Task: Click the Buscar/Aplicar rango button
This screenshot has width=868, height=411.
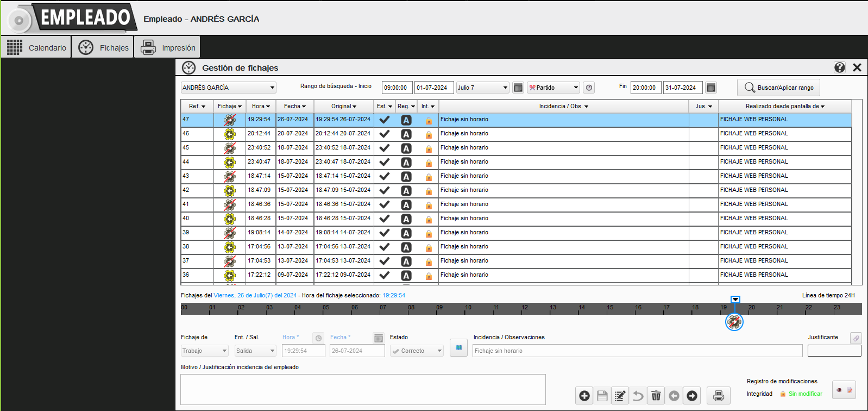Action: [778, 88]
